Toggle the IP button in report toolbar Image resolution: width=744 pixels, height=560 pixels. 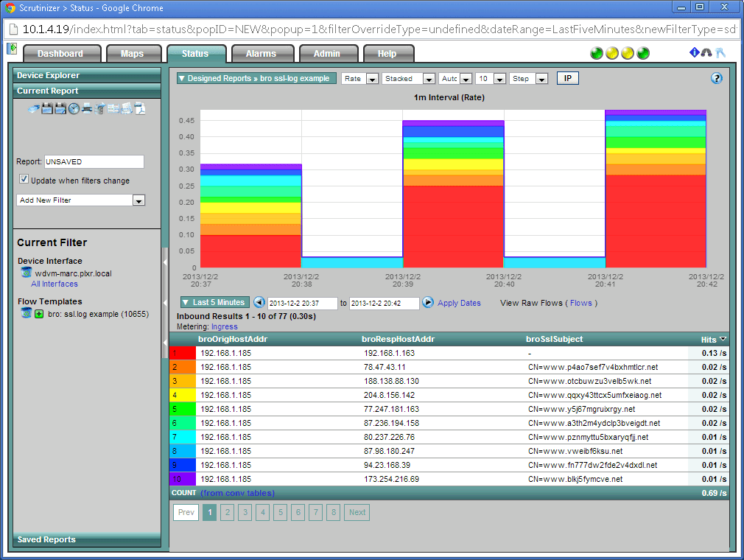[x=567, y=78]
